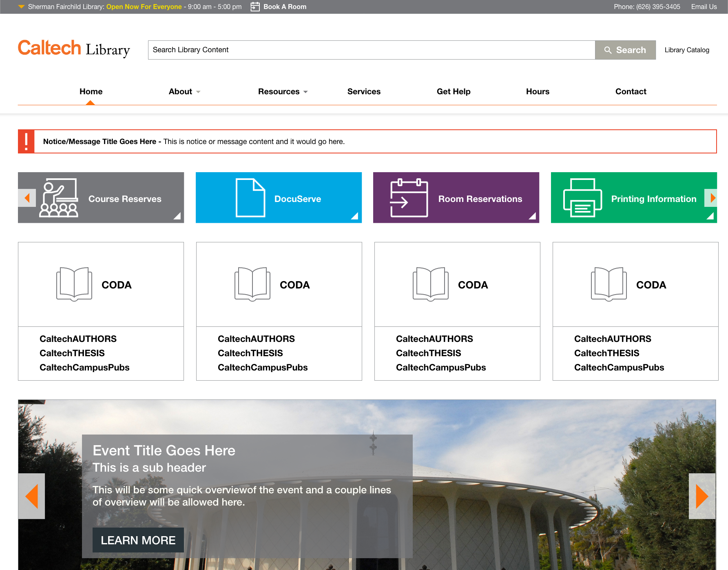
Task: Click the book icon in first CODA card
Action: 74,284
